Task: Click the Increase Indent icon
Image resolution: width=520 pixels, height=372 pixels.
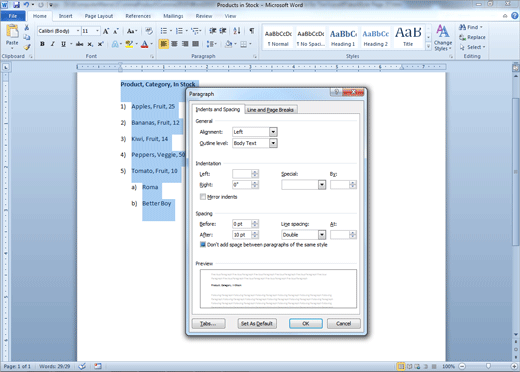Action: 223,31
